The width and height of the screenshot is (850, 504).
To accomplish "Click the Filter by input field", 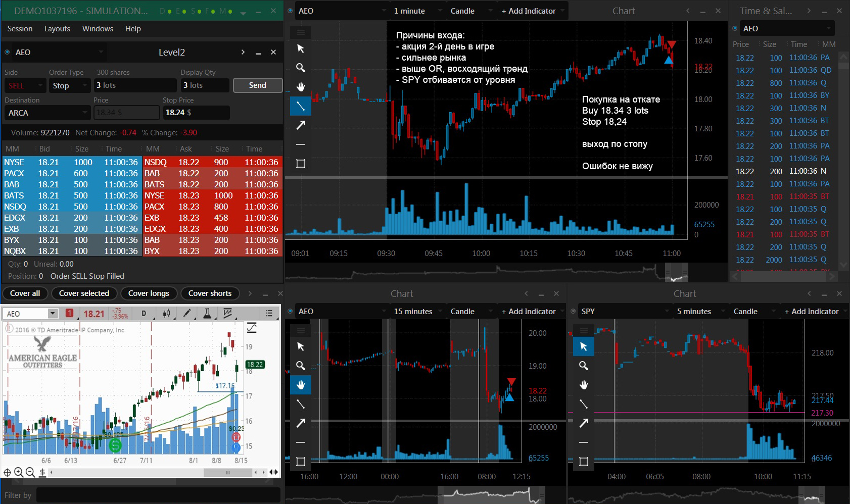I will pyautogui.click(x=158, y=495).
